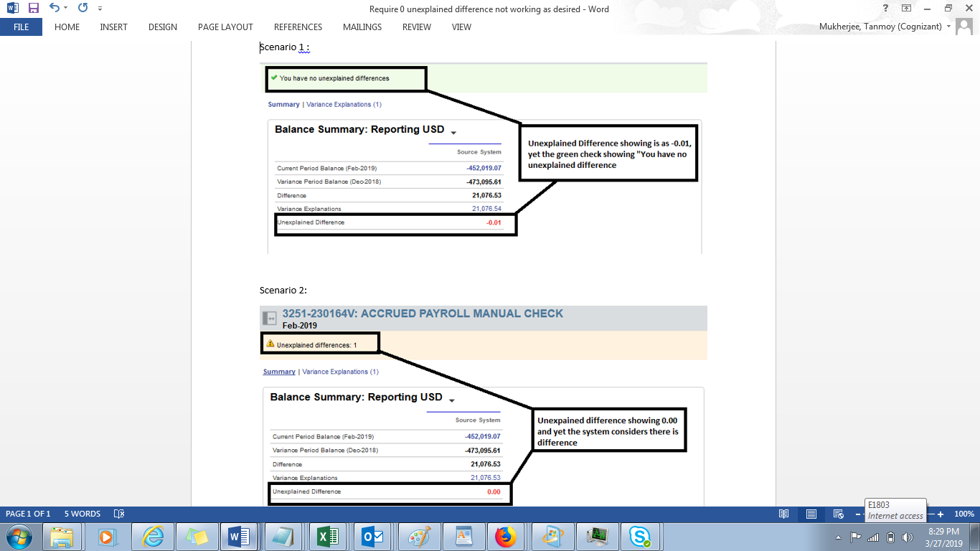Switch to Print Layout view

[x=811, y=514]
